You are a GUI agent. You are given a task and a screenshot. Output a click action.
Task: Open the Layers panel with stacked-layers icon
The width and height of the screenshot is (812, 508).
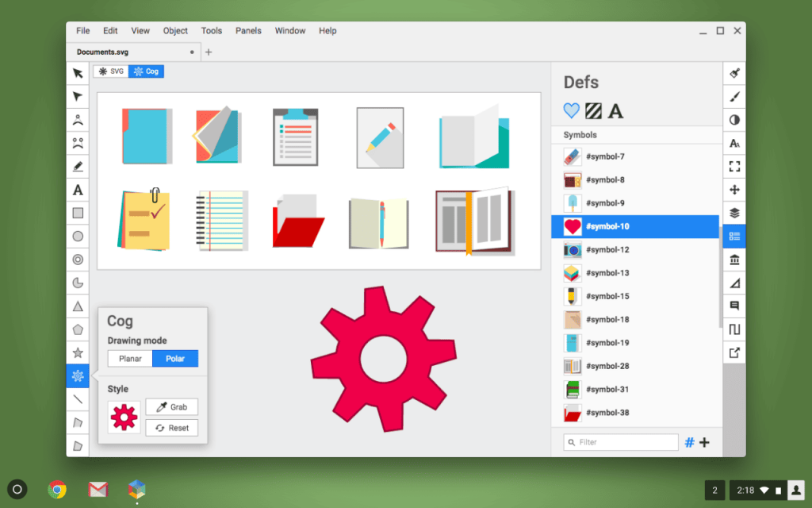tap(733, 213)
